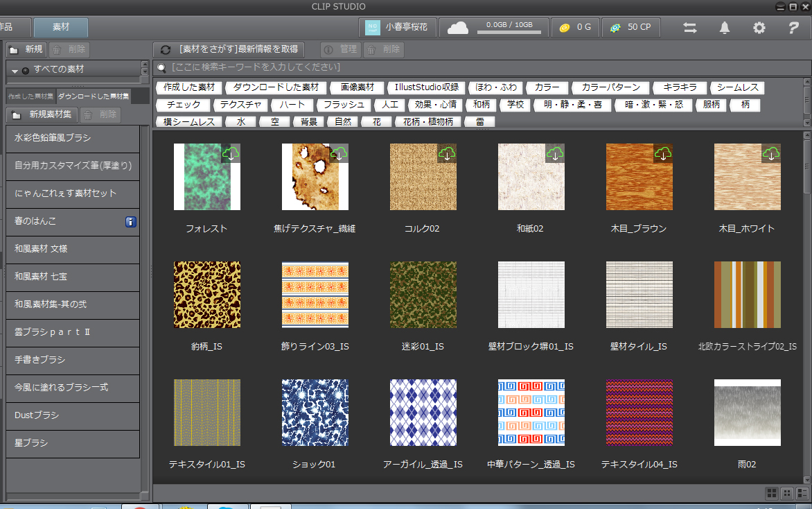Switch to large thumbnail grid view
The image size is (812, 509).
(771, 493)
